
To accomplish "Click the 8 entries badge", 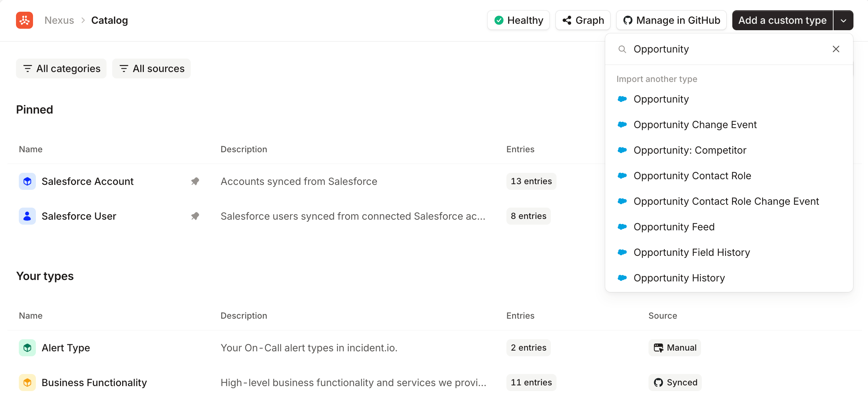I will [x=528, y=216].
